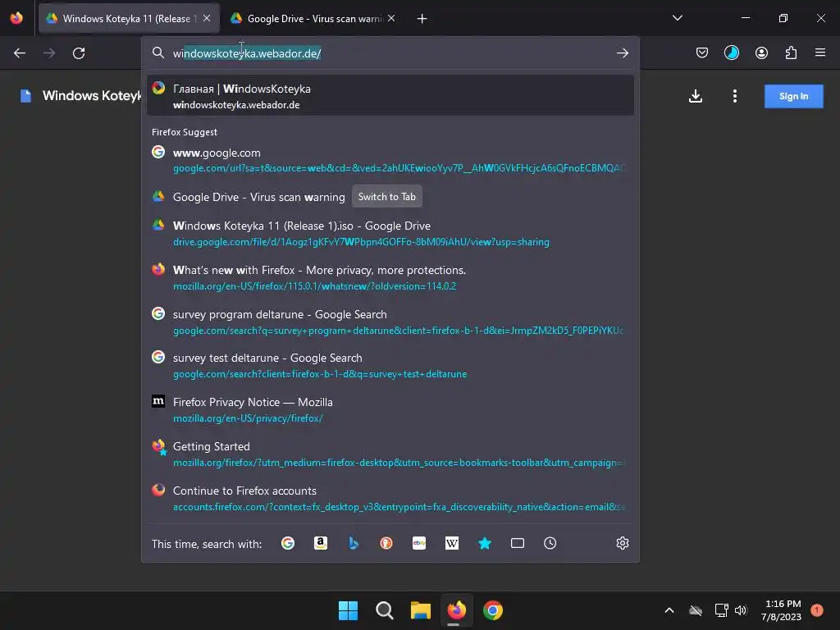Image resolution: width=840 pixels, height=630 pixels.
Task: Select survey test deltarune Google Search suggestion
Action: point(390,366)
